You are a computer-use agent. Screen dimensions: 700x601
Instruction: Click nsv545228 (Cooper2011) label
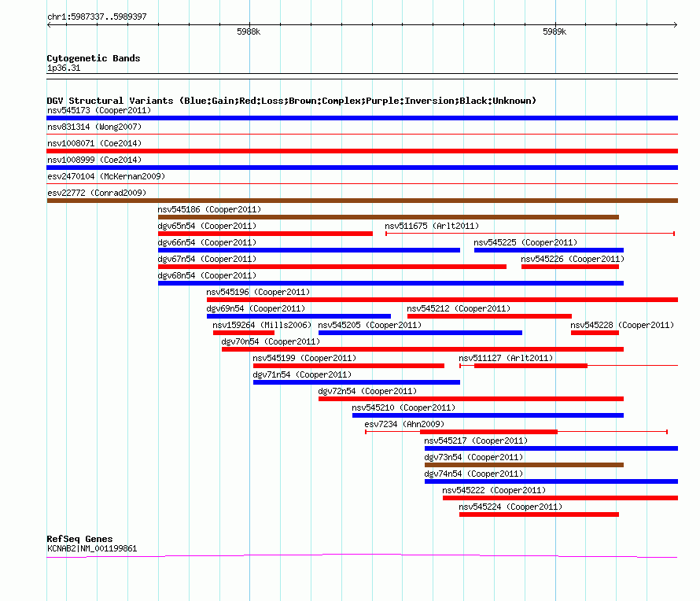pos(622,325)
